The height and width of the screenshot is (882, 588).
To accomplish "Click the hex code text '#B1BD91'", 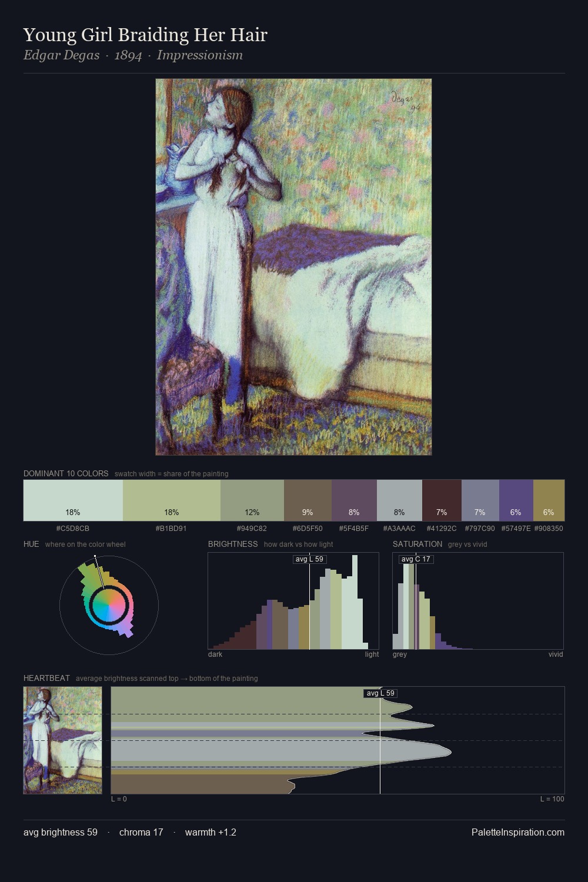I will click(x=171, y=529).
